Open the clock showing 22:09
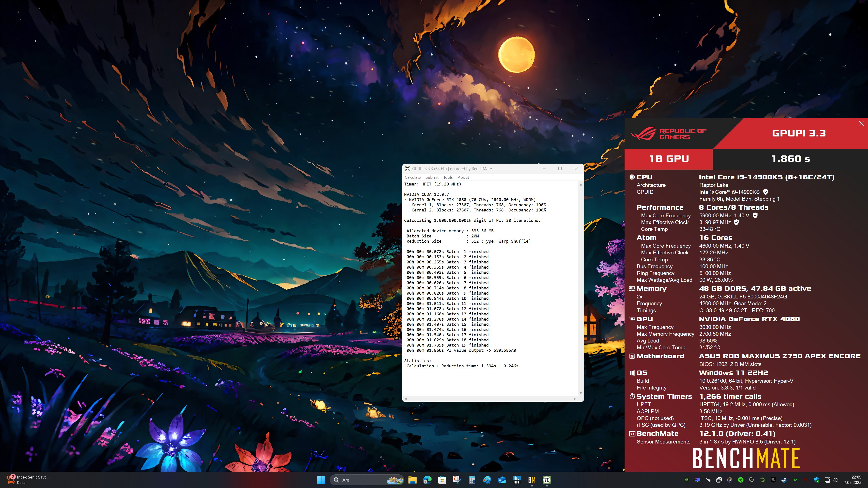 pyautogui.click(x=852, y=480)
